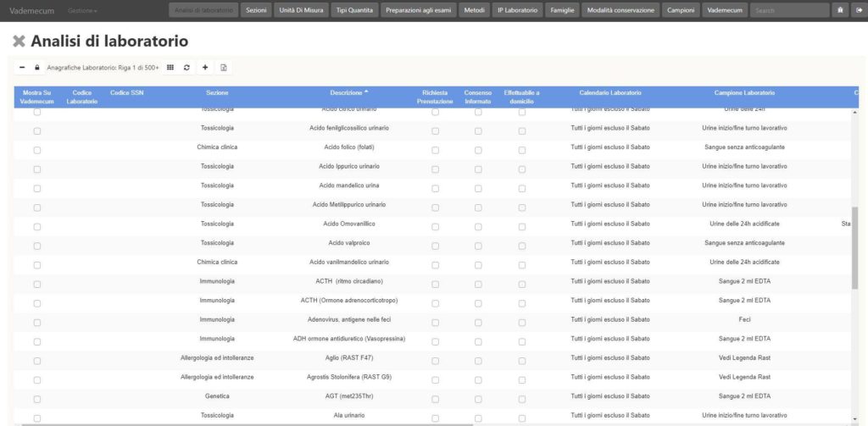
Task: Click the minus collapse icon in the grid toolbar
Action: 22,67
